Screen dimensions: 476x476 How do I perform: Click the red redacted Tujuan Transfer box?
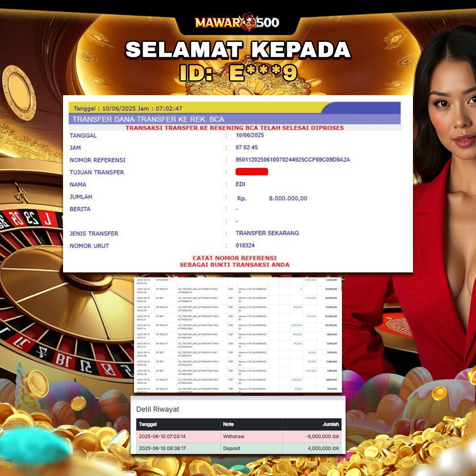[x=252, y=172]
